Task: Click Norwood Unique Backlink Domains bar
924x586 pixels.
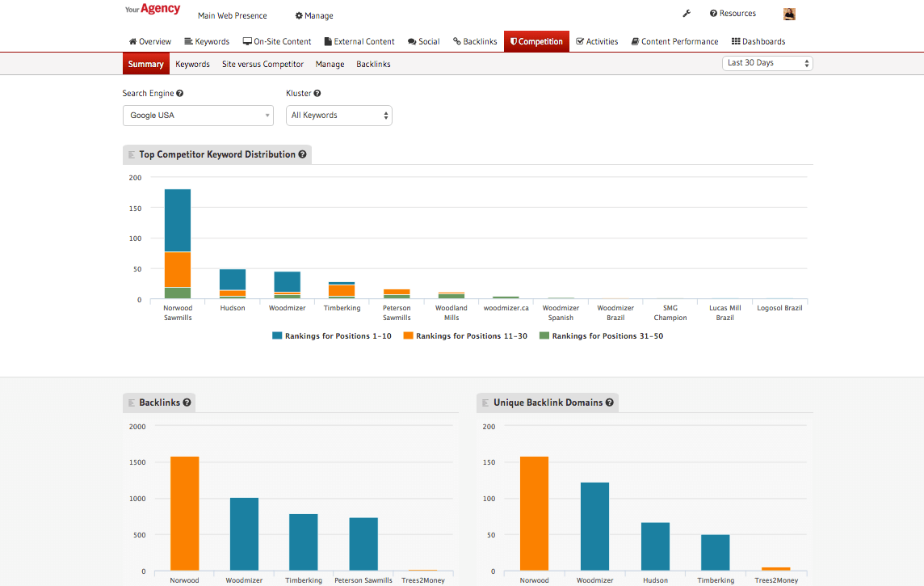Action: (x=535, y=513)
